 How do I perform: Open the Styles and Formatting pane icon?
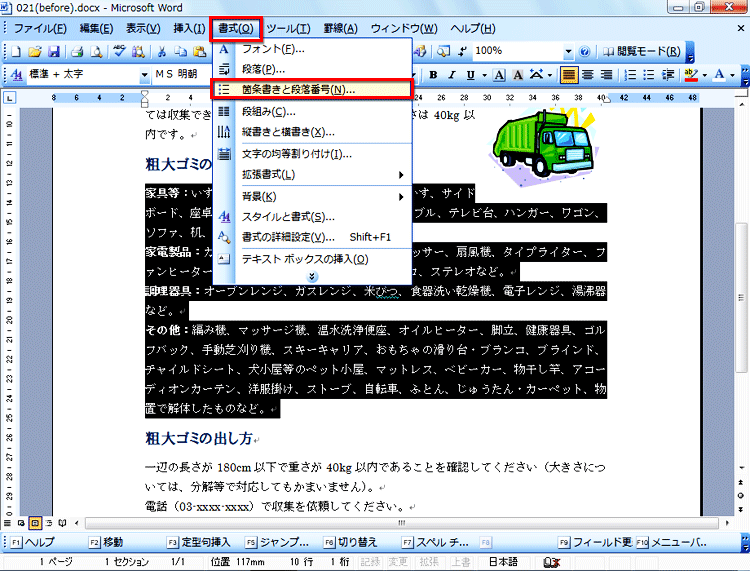pos(17,75)
